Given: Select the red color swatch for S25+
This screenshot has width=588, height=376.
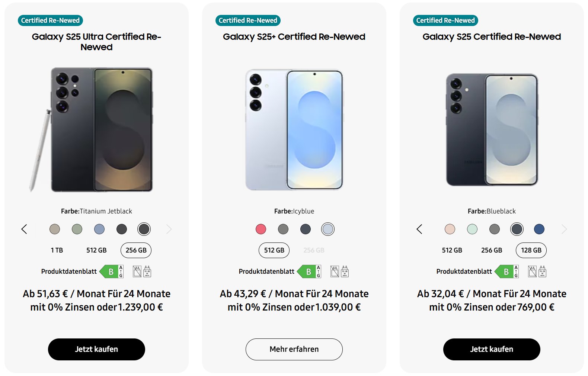Looking at the screenshot, I should tap(261, 229).
